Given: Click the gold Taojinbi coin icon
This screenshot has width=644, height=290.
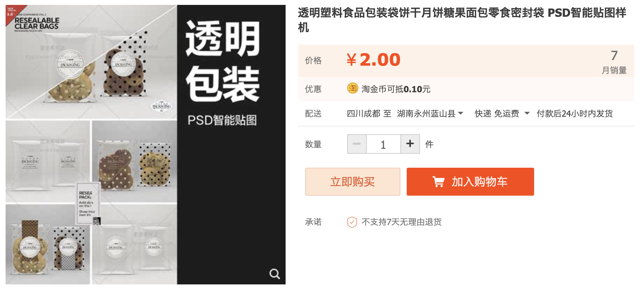Looking at the screenshot, I should coord(352,88).
